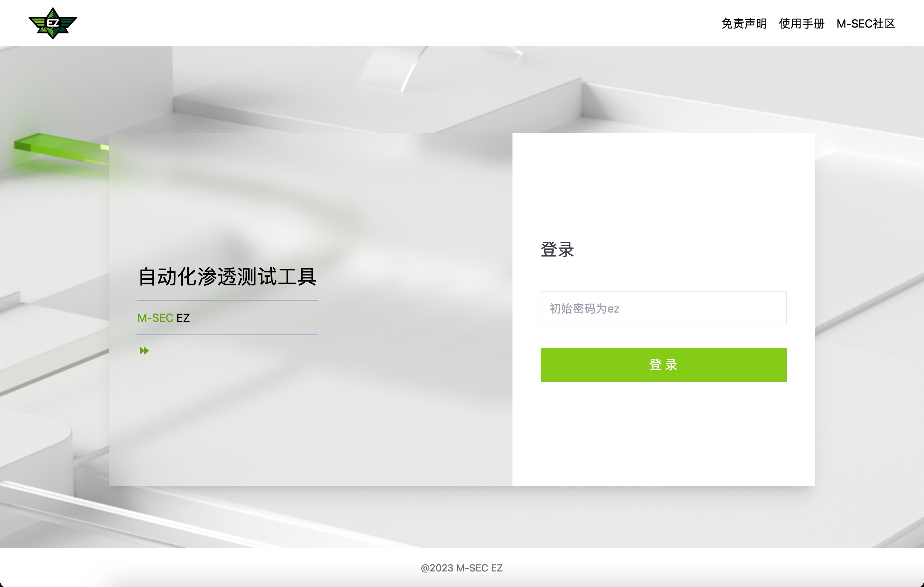Click the EZ star logo
This screenshot has width=924, height=587.
tap(53, 23)
